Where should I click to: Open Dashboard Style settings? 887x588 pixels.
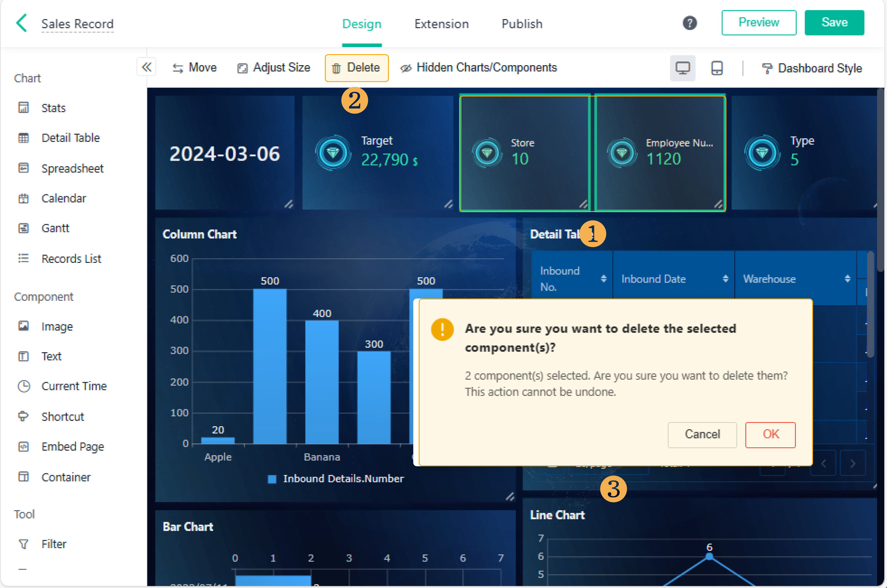(x=812, y=68)
